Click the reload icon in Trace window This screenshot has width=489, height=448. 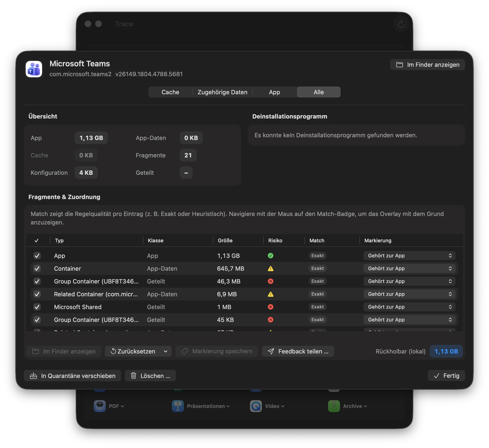[401, 24]
